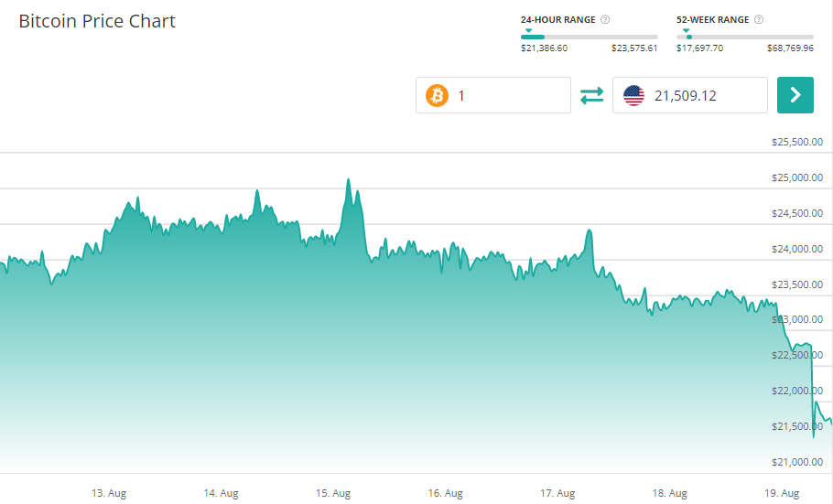Image resolution: width=833 pixels, height=504 pixels.
Task: Click the 19. Aug date label
Action: tap(783, 493)
